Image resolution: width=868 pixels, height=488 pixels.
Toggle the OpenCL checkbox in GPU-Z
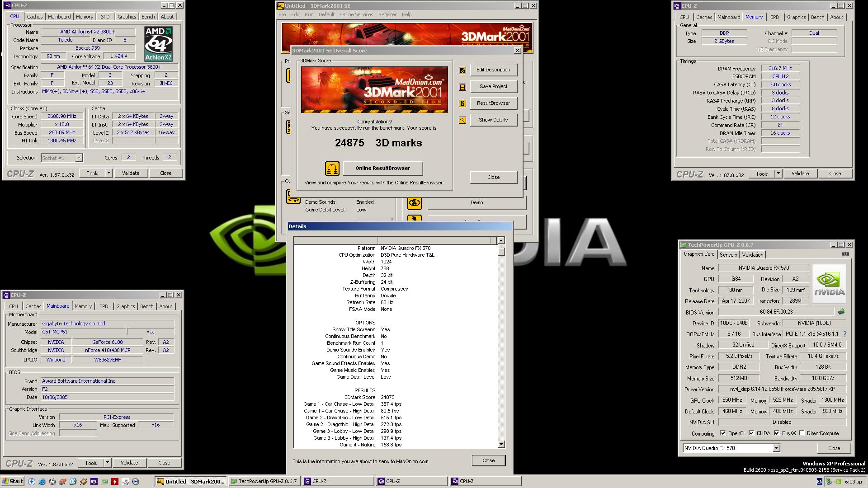(x=722, y=433)
